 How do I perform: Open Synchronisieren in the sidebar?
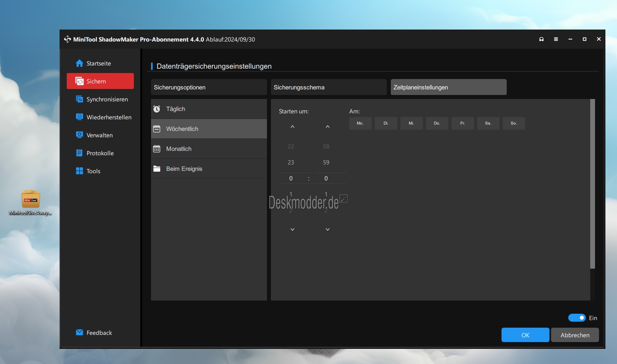100,99
